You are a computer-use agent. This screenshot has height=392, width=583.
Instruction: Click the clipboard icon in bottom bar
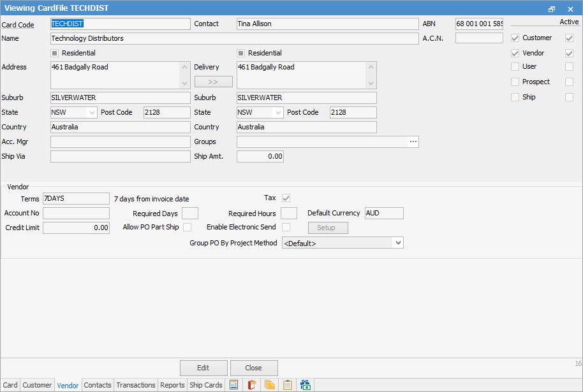pos(288,385)
